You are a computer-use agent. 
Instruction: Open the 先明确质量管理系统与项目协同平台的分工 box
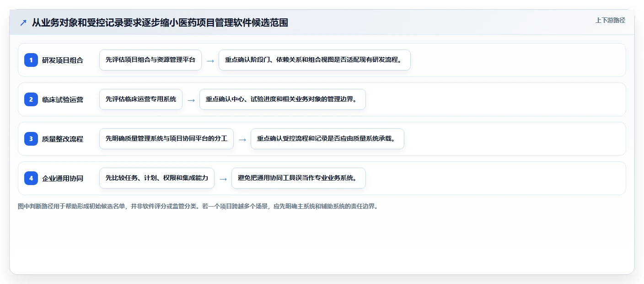coord(166,139)
